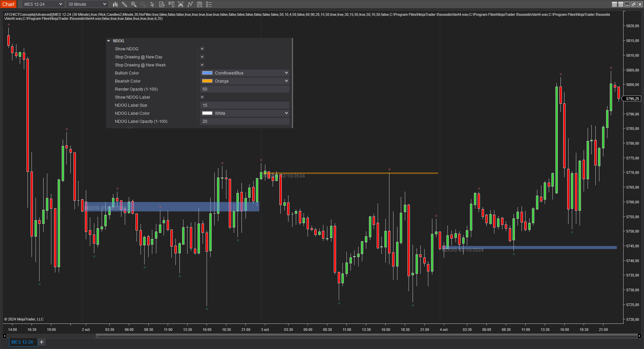The image size is (644, 349).
Task: Click scrollbar left arrow at bottom
Action: pyautogui.click(x=4, y=336)
